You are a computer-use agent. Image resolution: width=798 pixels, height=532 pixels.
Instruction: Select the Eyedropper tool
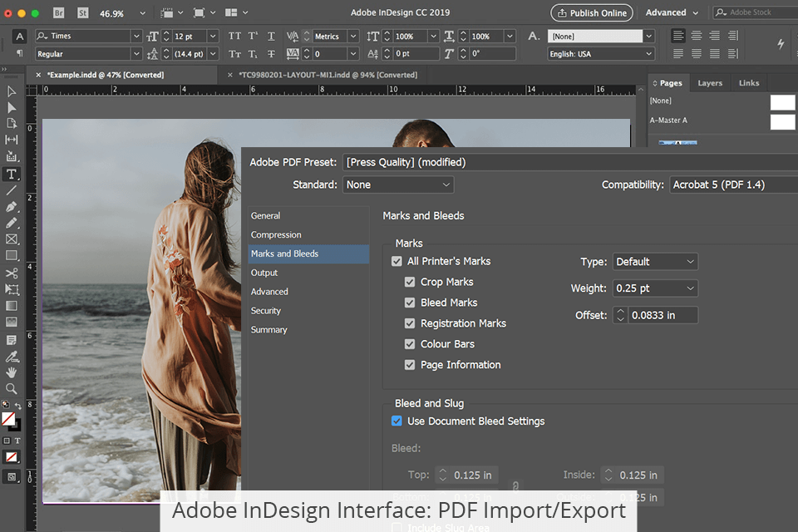coord(11,357)
